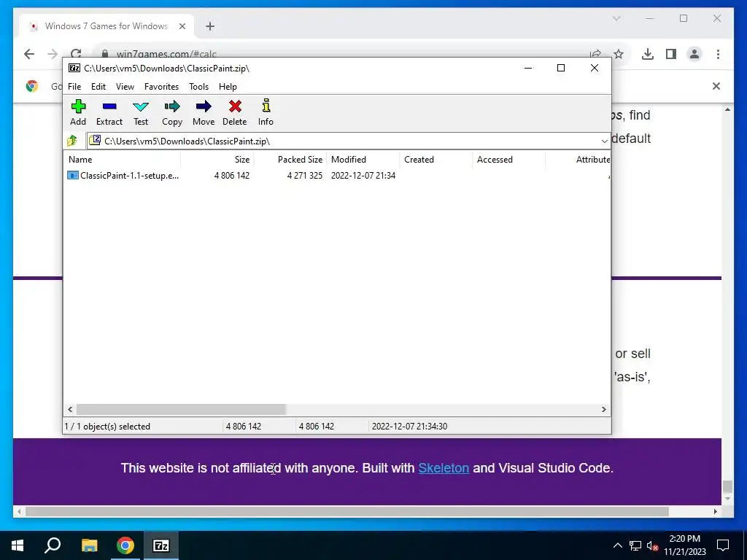
Task: Open a new Chrome tab
Action: 210,26
